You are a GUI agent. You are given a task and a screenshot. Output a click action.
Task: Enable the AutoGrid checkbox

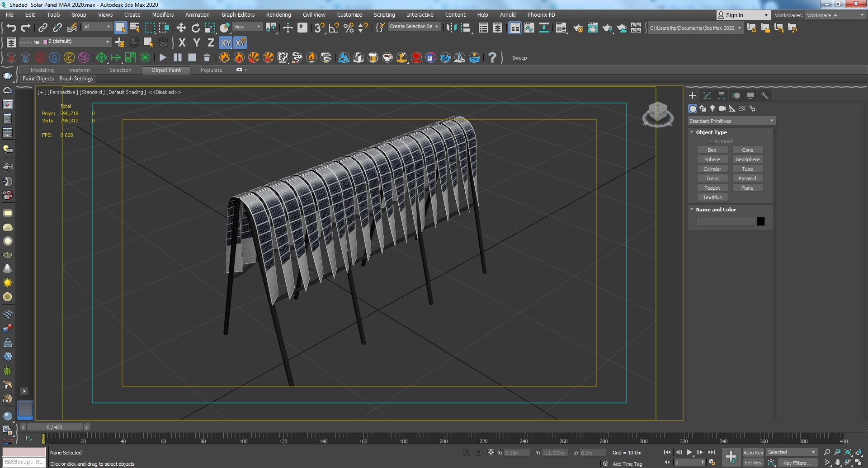(711, 141)
